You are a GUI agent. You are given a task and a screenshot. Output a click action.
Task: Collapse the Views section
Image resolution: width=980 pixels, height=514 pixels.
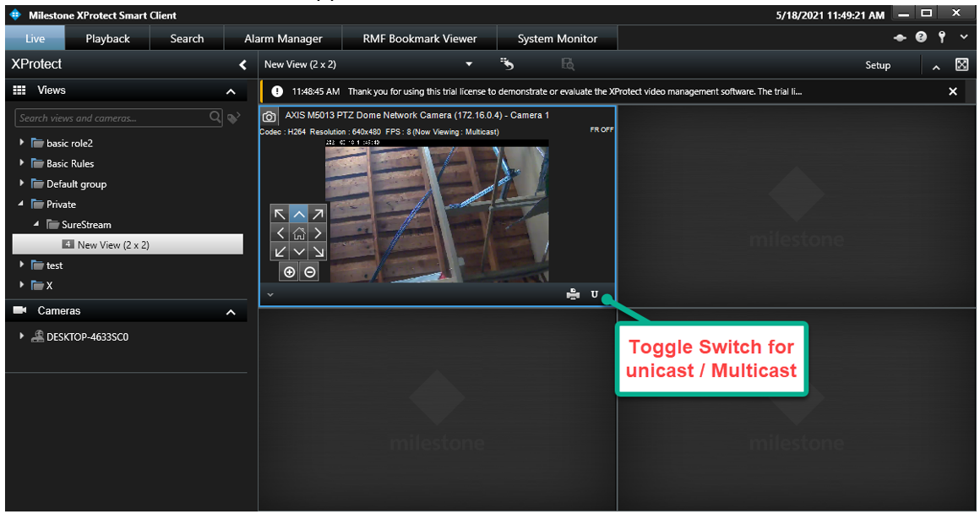(231, 91)
